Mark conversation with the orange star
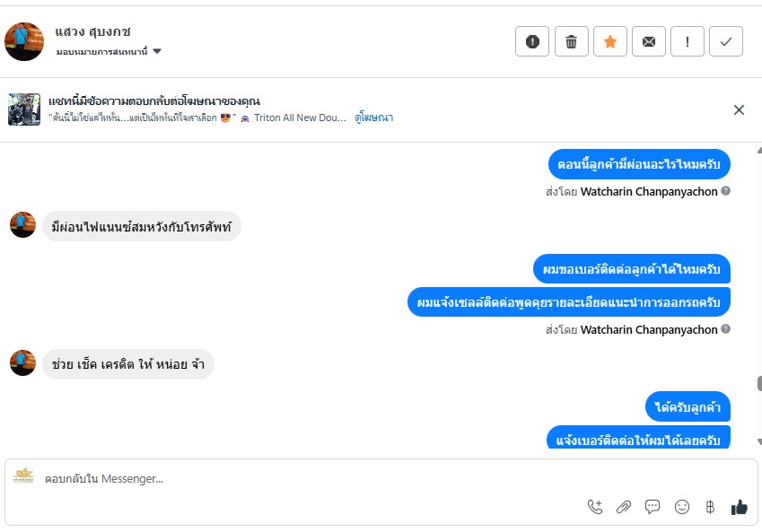Viewport: 762px width, 532px height. (x=609, y=41)
